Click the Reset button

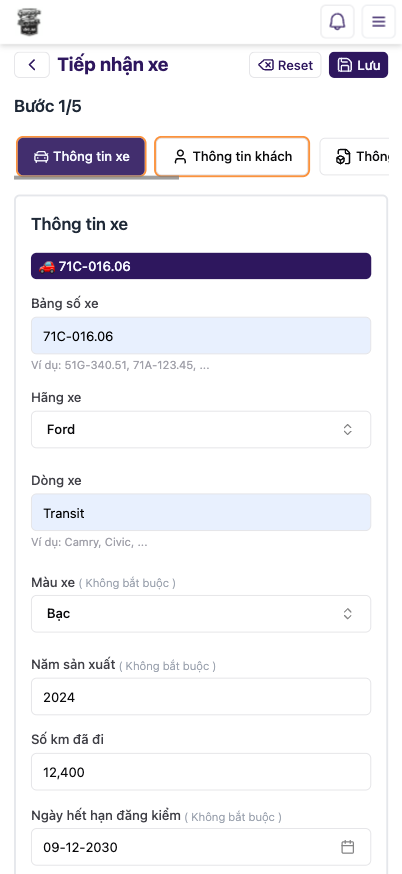pyautogui.click(x=285, y=65)
